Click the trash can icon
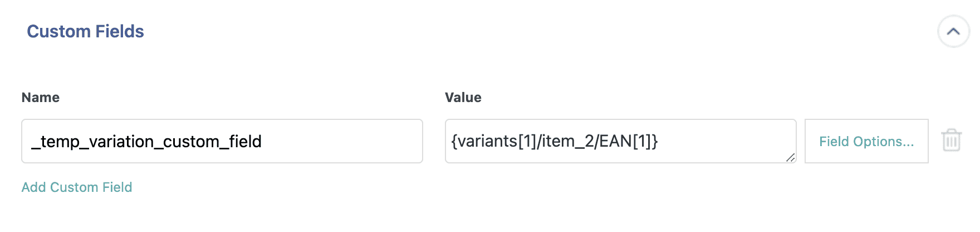 (952, 141)
